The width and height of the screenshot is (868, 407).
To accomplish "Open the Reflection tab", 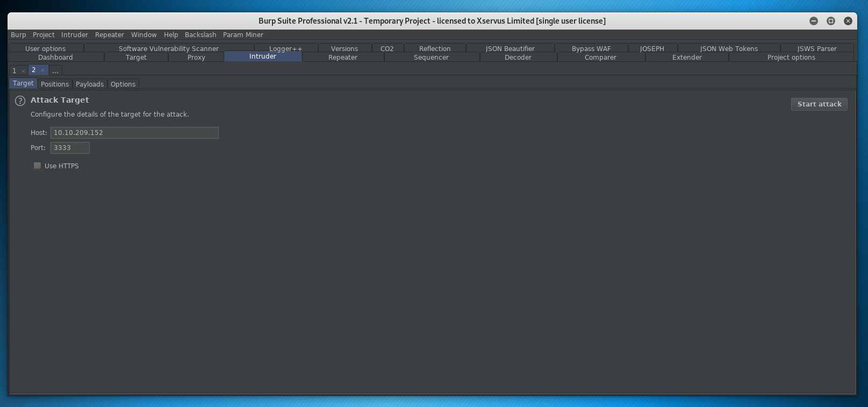I will [435, 48].
